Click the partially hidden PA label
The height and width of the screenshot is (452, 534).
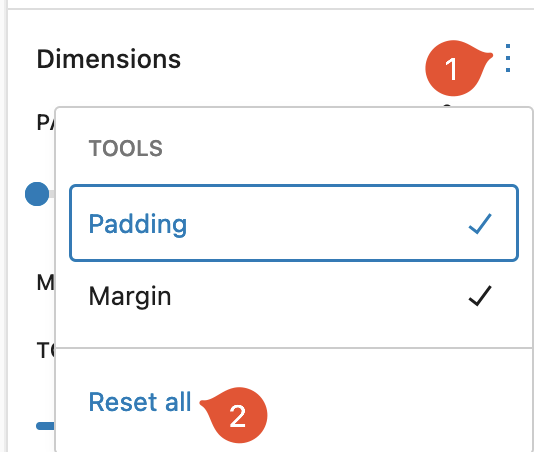pos(46,123)
